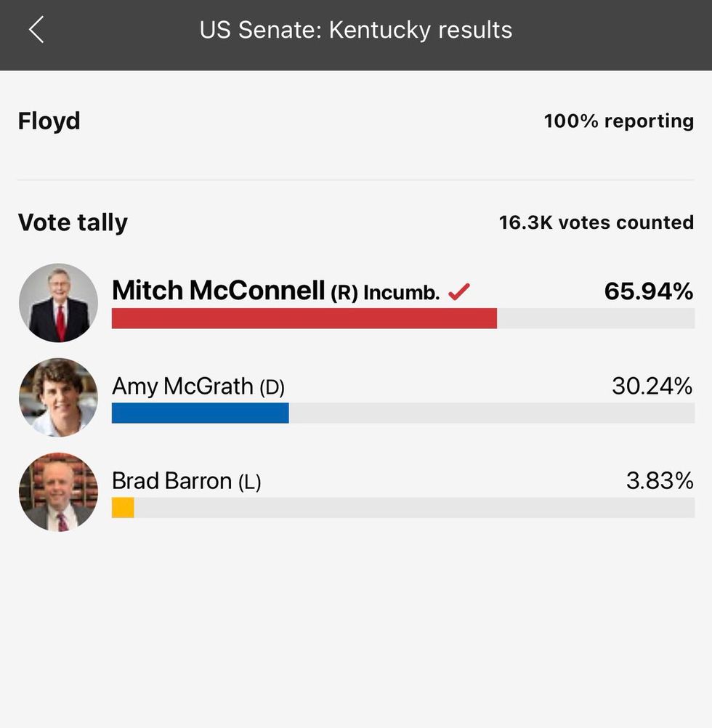This screenshot has height=728, width=712.
Task: Open Brad Barron's profile photo
Action: 58,492
